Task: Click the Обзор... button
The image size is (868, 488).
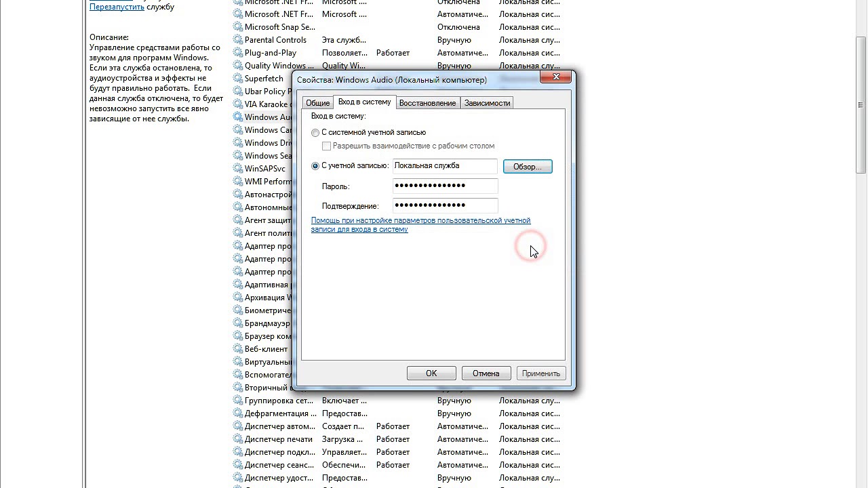Action: 528,167
